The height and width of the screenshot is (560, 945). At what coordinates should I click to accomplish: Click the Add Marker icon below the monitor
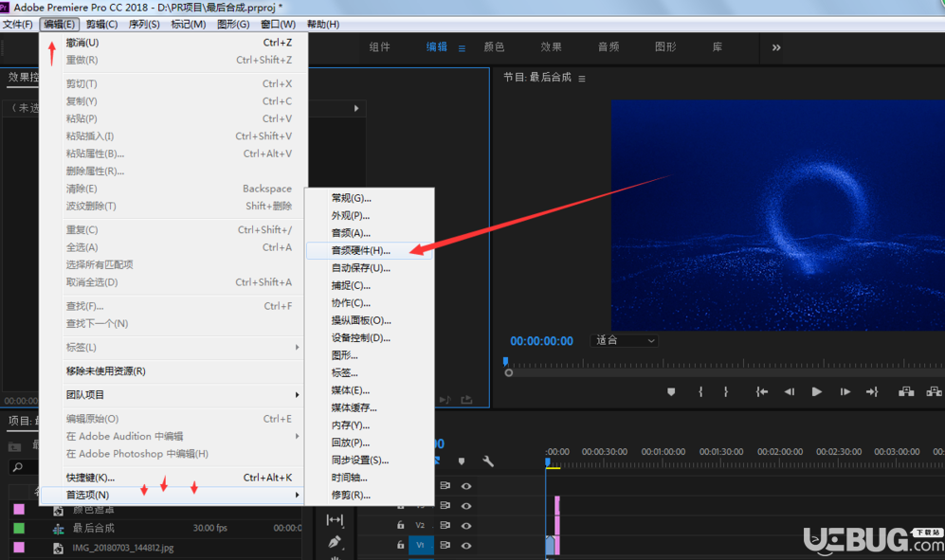click(x=671, y=392)
